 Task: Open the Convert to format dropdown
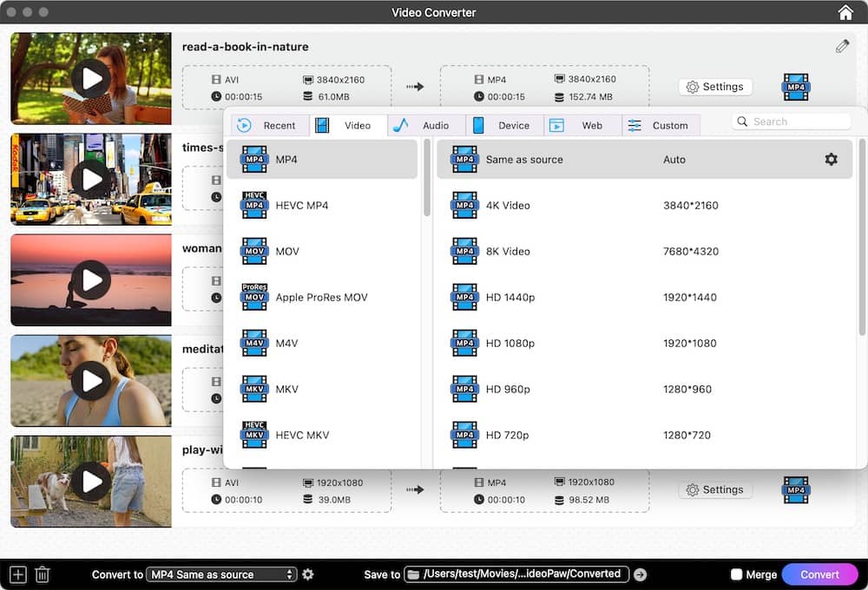[221, 574]
